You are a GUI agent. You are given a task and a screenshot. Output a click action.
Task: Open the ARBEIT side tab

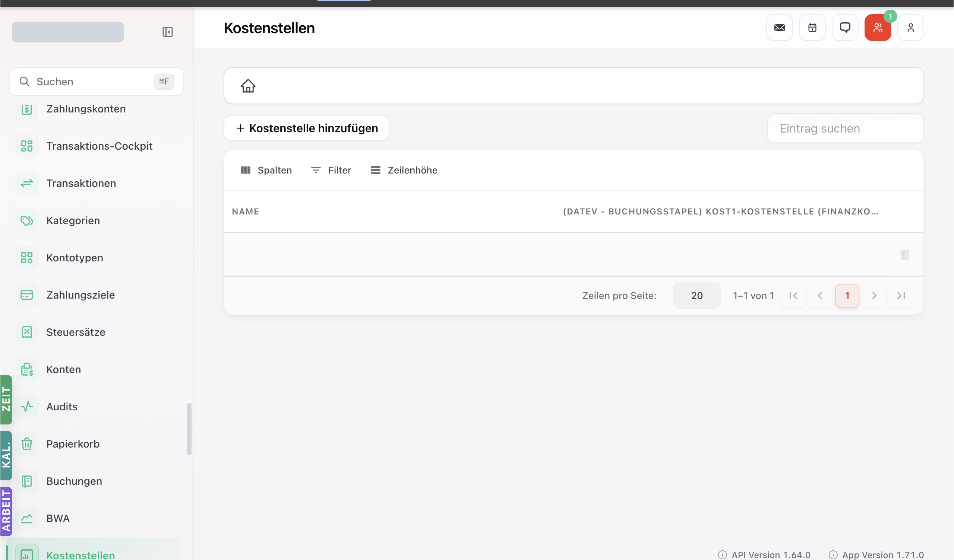coord(6,512)
